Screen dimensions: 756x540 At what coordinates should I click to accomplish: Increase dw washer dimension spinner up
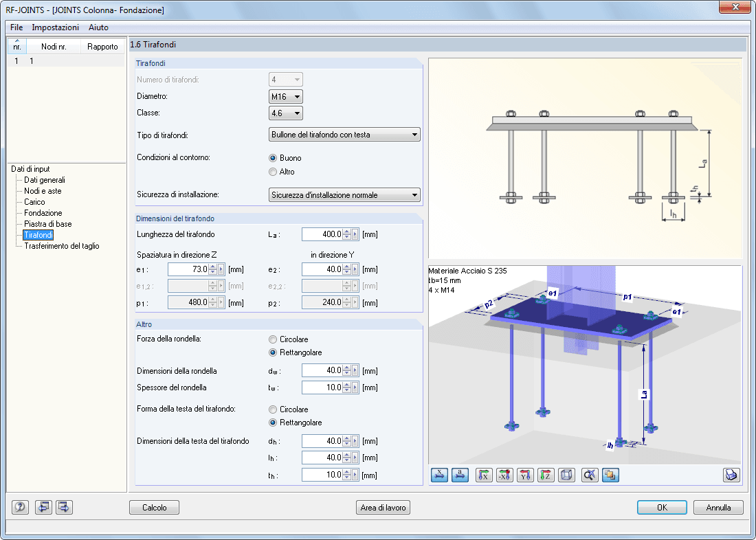pyautogui.click(x=346, y=368)
